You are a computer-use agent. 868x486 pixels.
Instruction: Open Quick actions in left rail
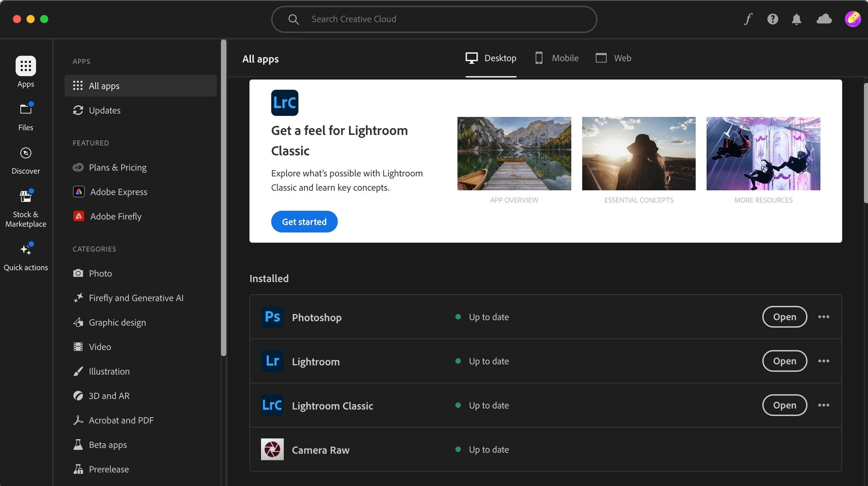point(26,257)
